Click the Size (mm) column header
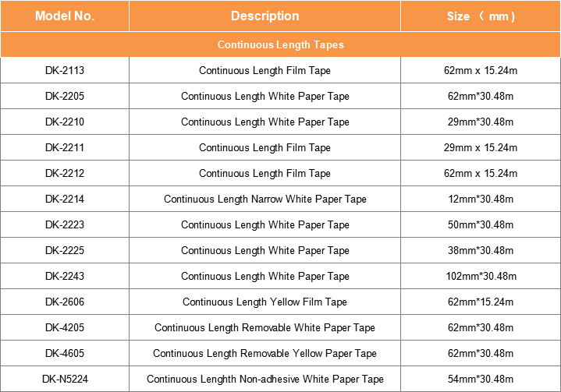561x392 pixels. pos(481,16)
